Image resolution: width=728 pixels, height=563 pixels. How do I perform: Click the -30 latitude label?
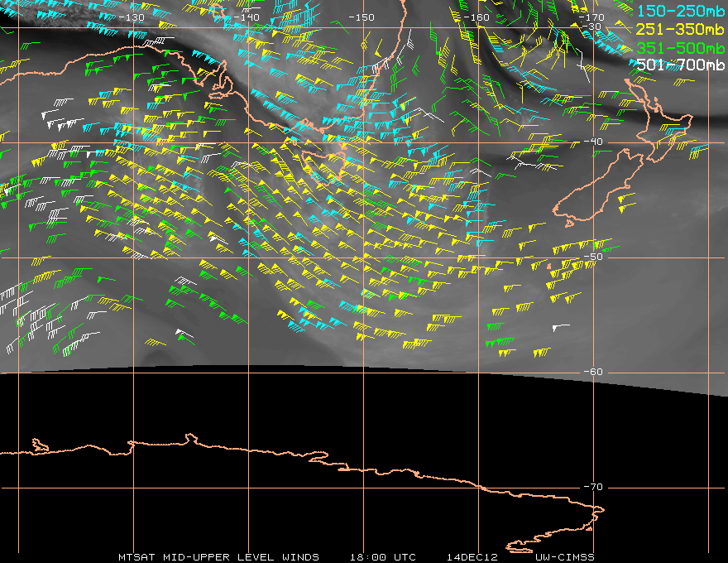592,26
